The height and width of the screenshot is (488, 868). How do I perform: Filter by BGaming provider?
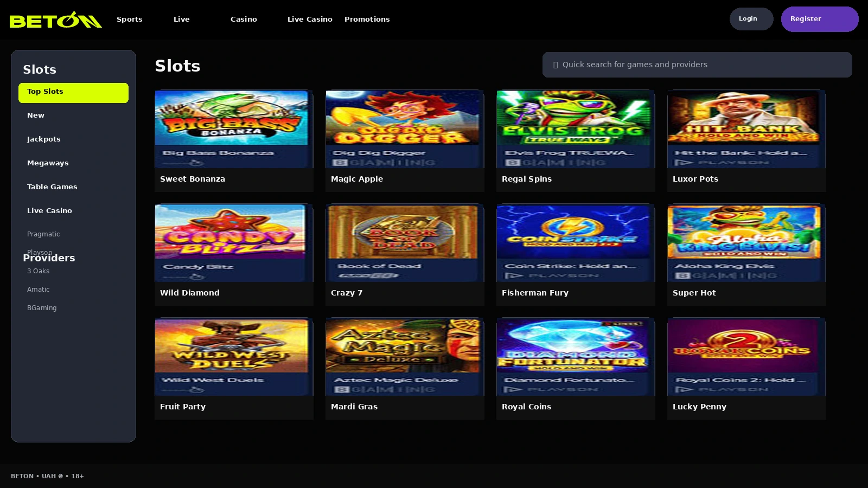[x=42, y=308]
